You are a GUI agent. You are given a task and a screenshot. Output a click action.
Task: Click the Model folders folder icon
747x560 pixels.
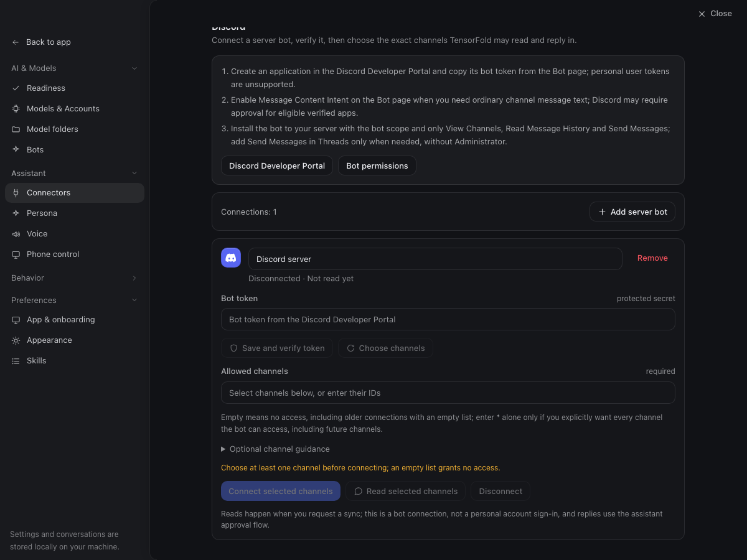pos(16,129)
